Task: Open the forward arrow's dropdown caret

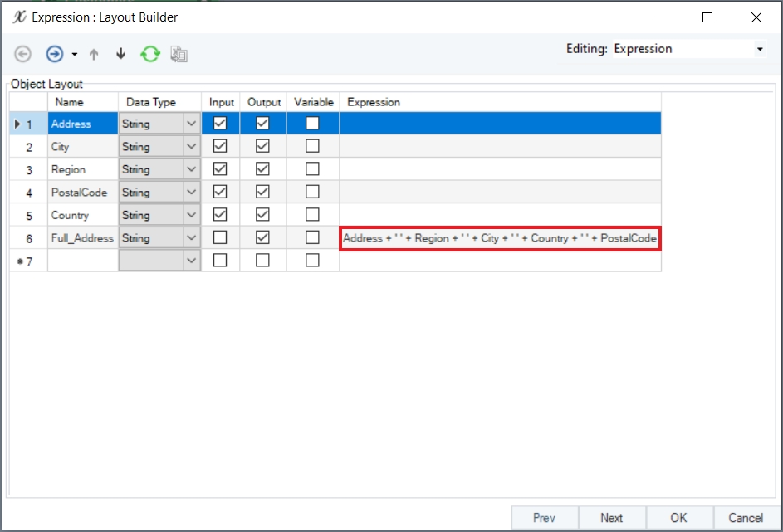Action: (75, 55)
